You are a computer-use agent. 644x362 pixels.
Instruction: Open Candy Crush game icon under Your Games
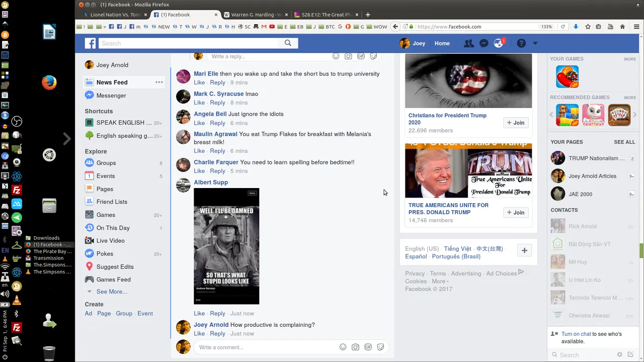click(x=567, y=76)
